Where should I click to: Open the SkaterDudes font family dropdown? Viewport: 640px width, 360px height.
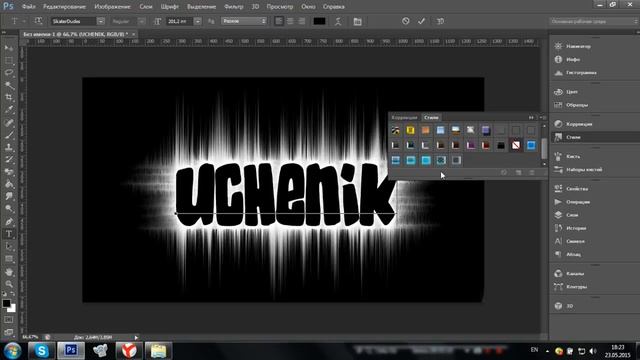pos(101,21)
